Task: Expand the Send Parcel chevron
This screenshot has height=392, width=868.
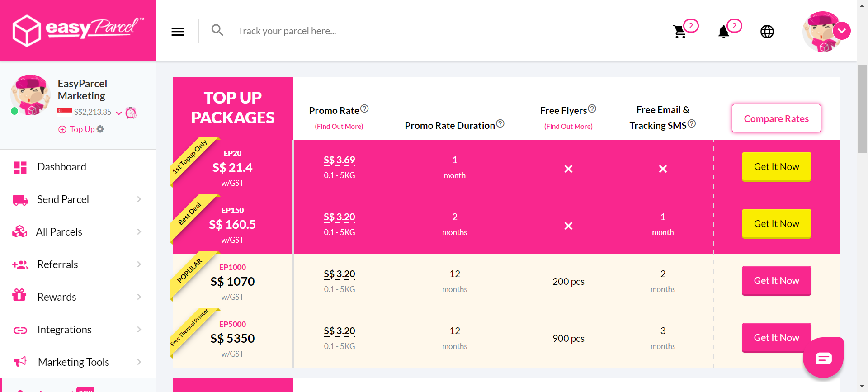Action: [139, 199]
